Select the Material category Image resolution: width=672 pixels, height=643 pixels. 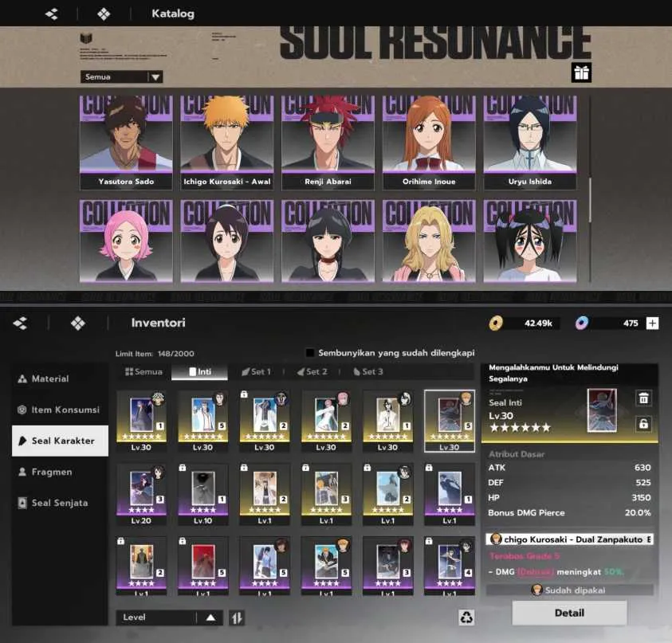(60, 378)
